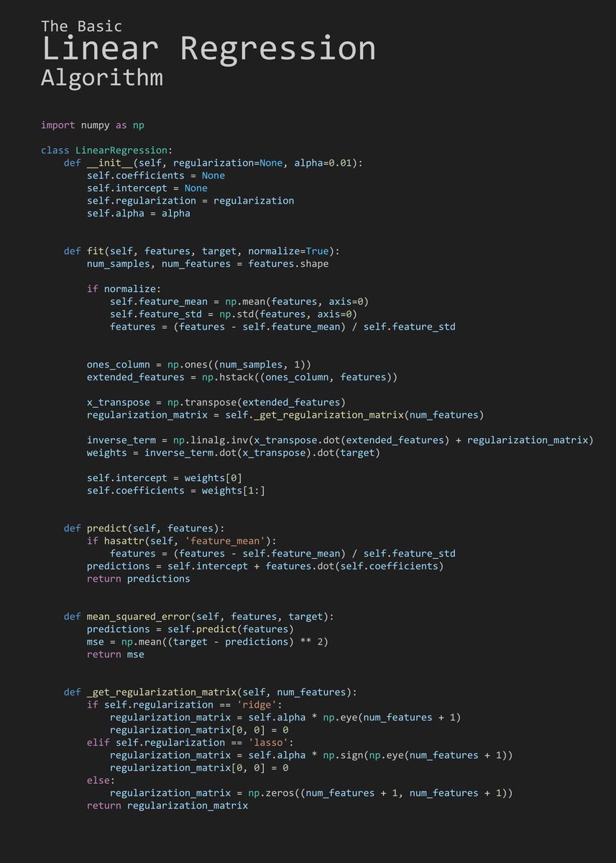Screen dimensions: 616x863
Task: Click the 'self.intercept = weights[0]' line
Action: pos(165,478)
